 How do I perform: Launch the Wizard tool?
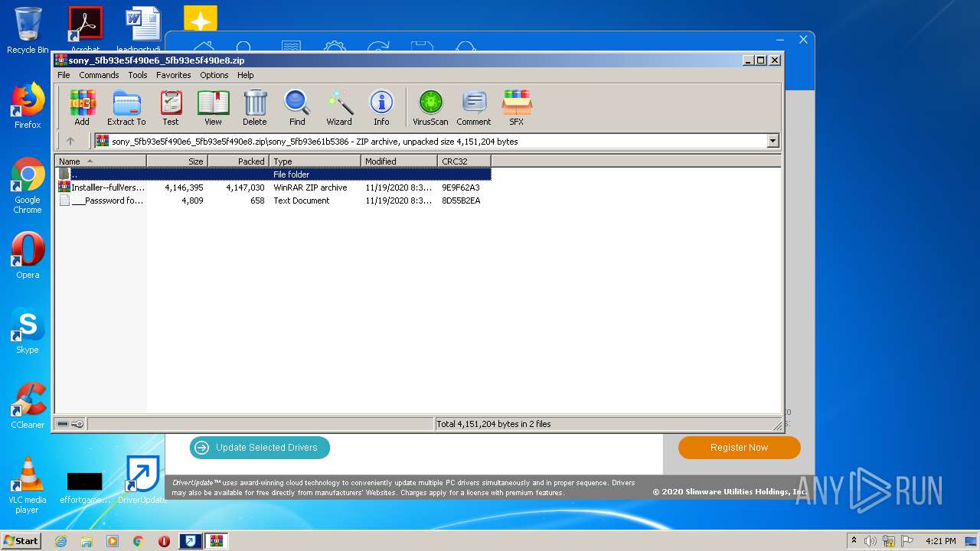tap(339, 107)
